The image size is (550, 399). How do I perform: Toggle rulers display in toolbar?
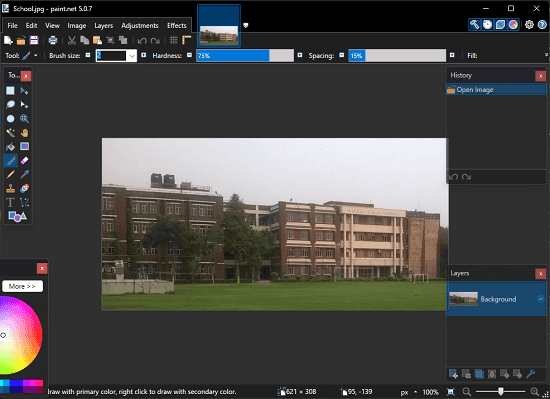[x=187, y=40]
